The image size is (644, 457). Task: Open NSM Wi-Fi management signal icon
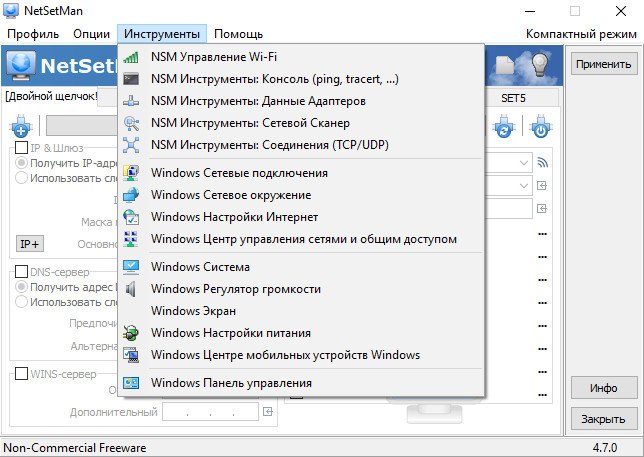pyautogui.click(x=131, y=57)
